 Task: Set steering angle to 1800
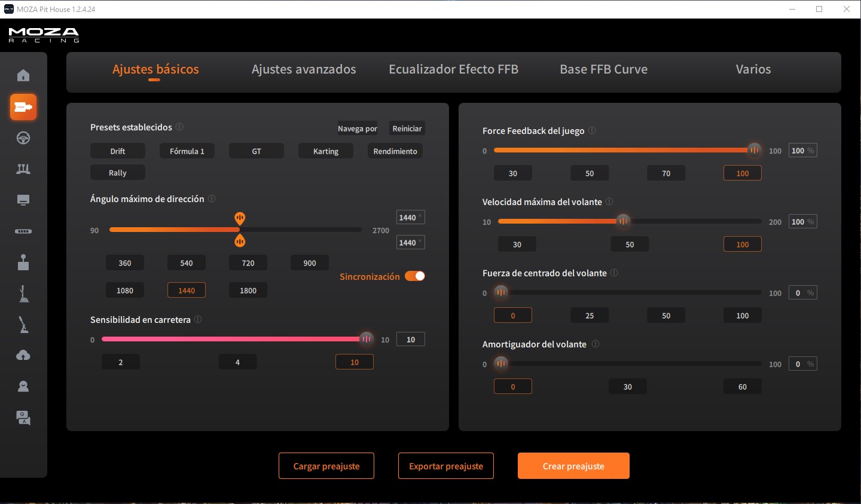[x=248, y=291]
